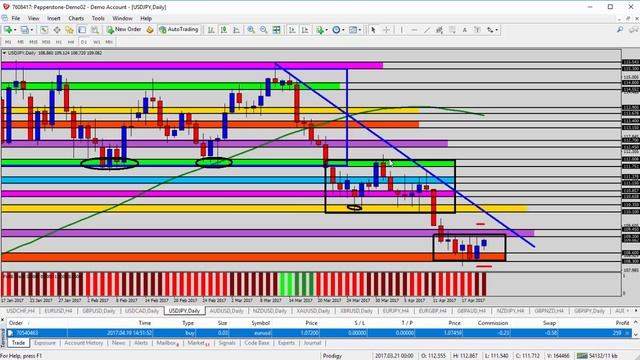Open the Profiles icon

click(24, 30)
